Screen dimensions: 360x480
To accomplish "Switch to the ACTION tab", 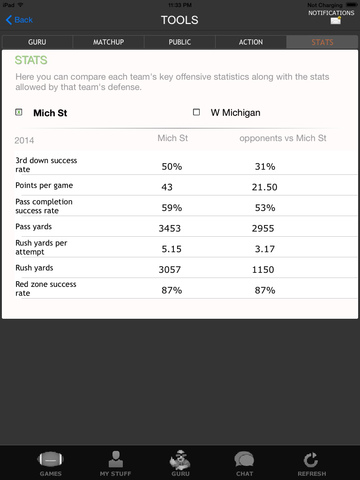I will tap(251, 42).
